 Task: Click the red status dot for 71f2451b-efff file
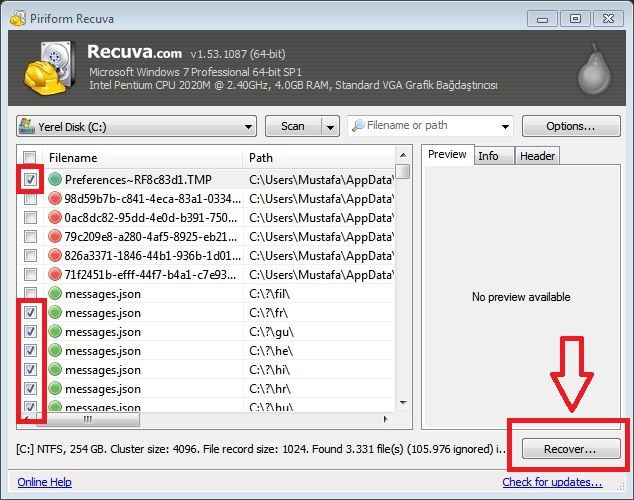pos(55,274)
